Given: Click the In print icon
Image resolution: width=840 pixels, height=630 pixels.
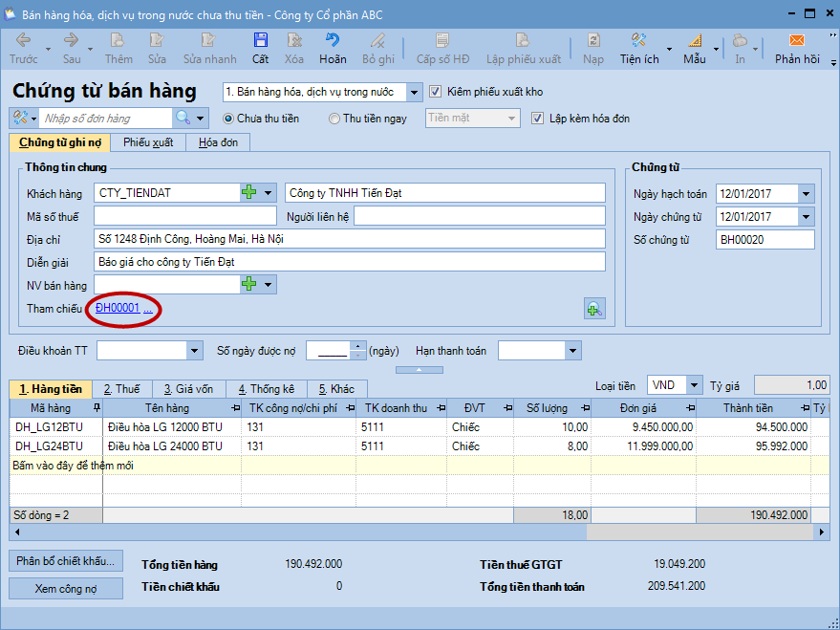Looking at the screenshot, I should click(740, 41).
